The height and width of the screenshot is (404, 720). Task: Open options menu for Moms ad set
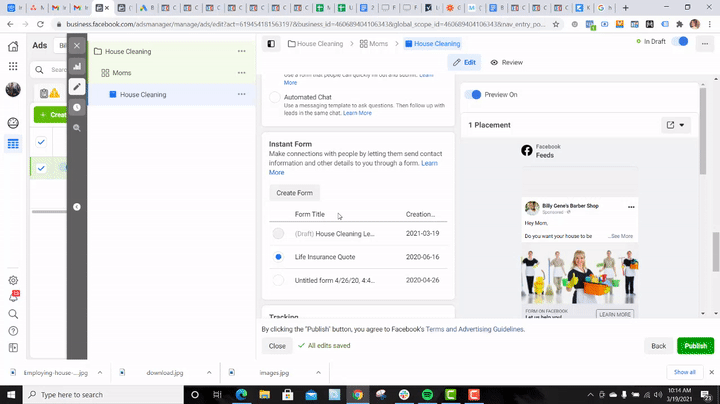tap(240, 73)
